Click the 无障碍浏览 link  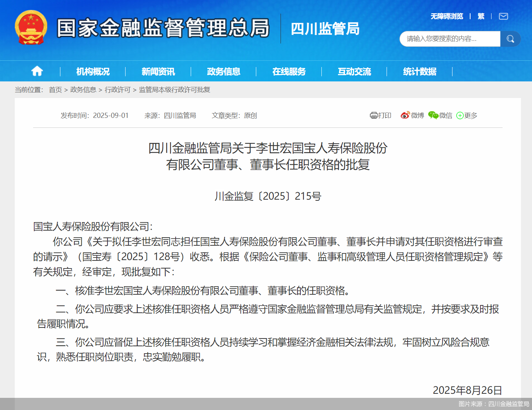[x=447, y=16]
